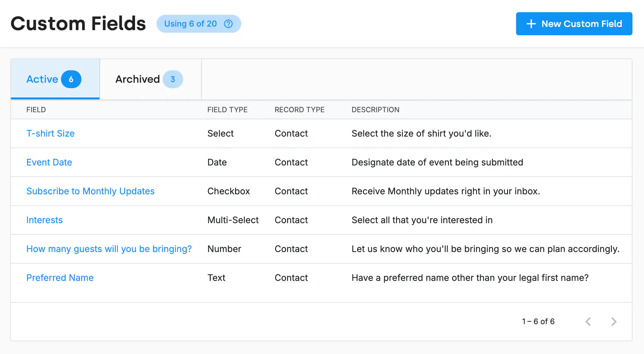
Task: Switch to the Archived tab
Action: coord(138,79)
